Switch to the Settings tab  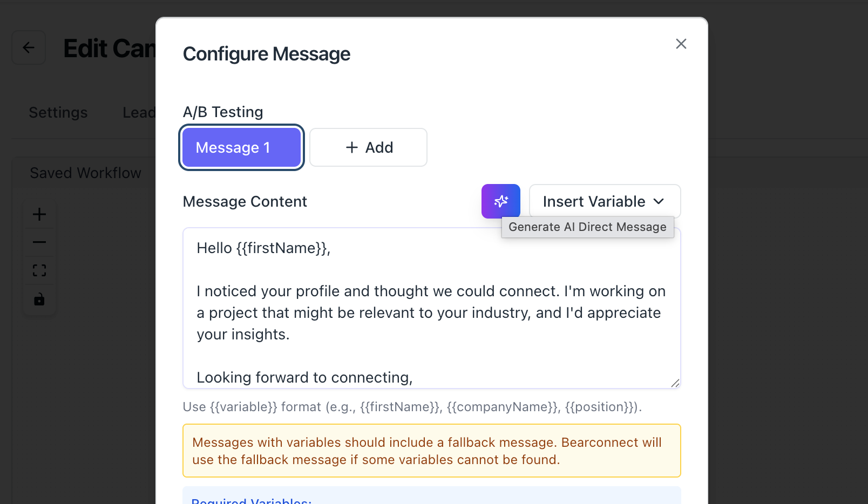point(58,112)
